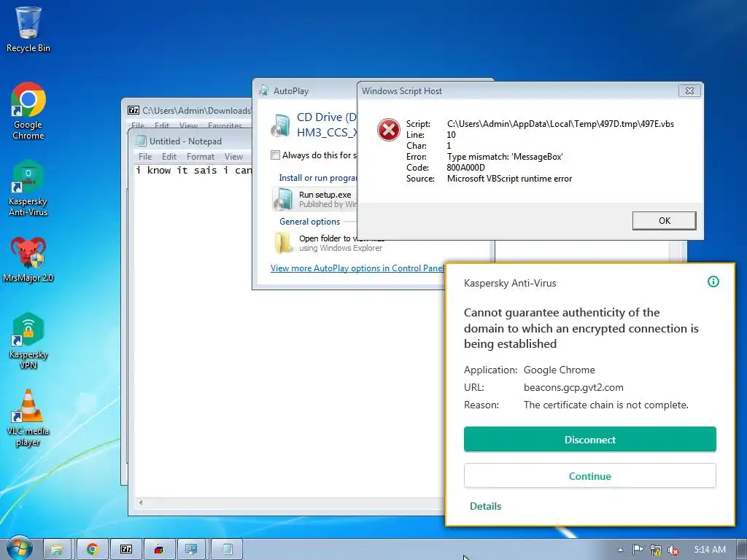
Task: Click 'The certificate chain is not complete.' text
Action: click(606, 405)
